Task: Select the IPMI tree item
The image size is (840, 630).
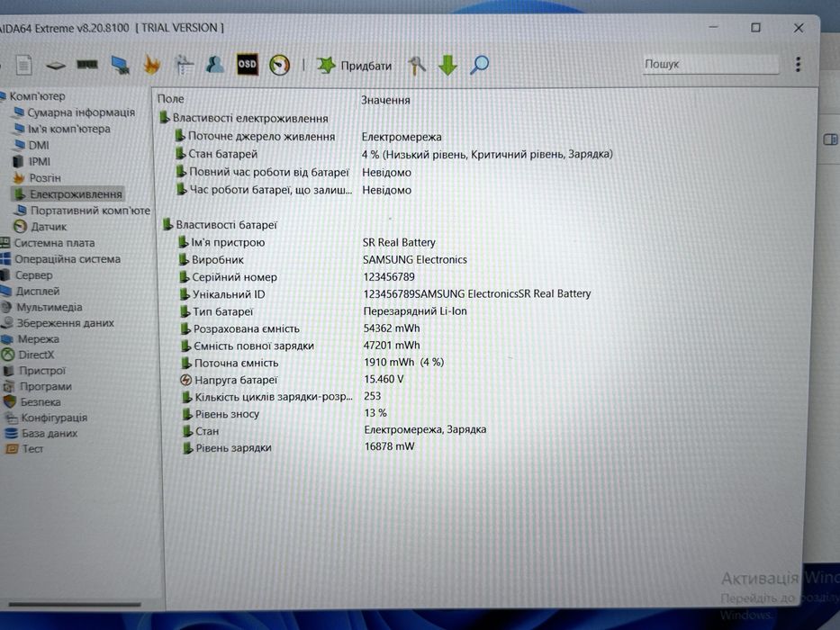Action: [32, 161]
